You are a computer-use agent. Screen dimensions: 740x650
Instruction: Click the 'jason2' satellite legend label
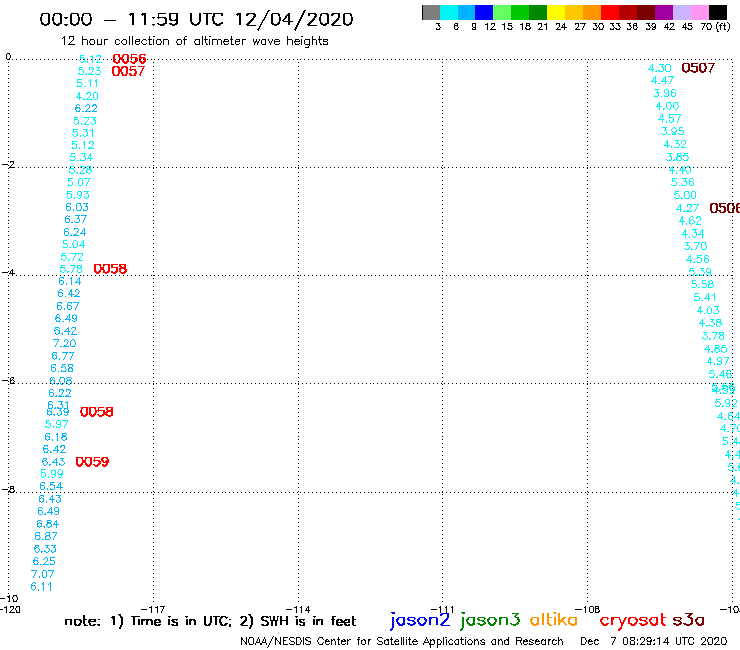pyautogui.click(x=420, y=620)
